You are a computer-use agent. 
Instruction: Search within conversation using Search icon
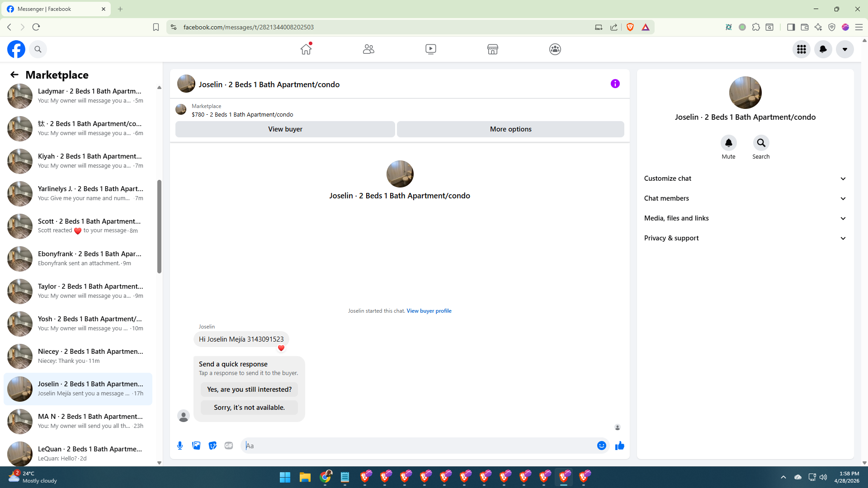tap(761, 143)
